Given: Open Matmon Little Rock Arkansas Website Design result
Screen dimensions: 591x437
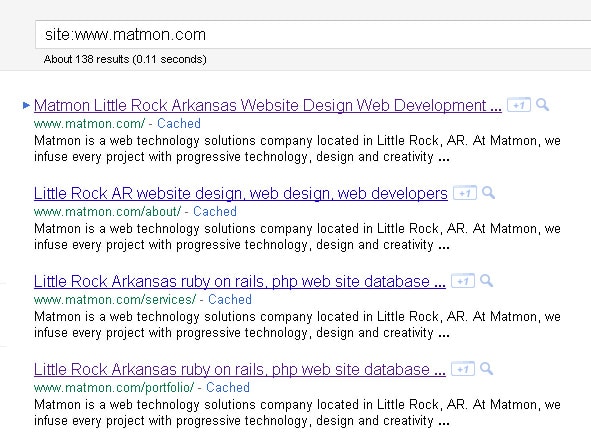Looking at the screenshot, I should tap(268, 106).
